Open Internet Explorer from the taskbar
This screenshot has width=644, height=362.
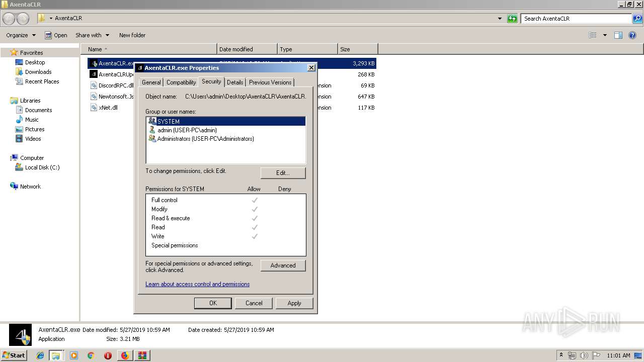click(x=40, y=355)
